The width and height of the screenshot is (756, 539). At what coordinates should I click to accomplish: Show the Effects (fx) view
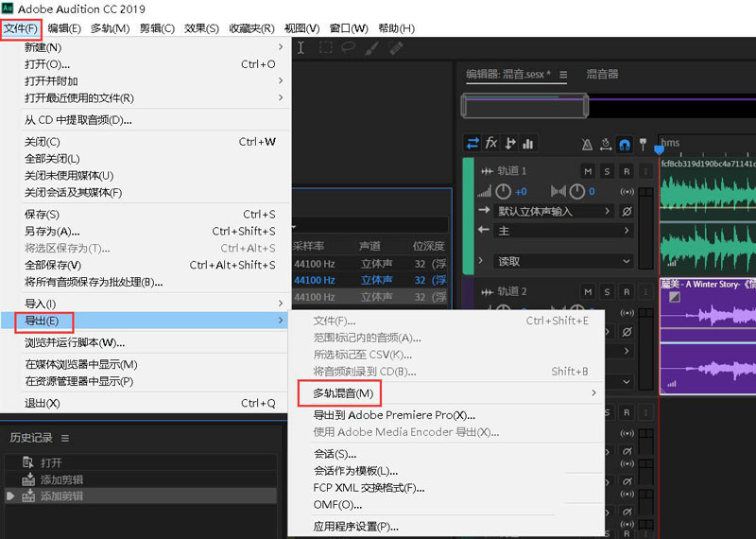491,144
